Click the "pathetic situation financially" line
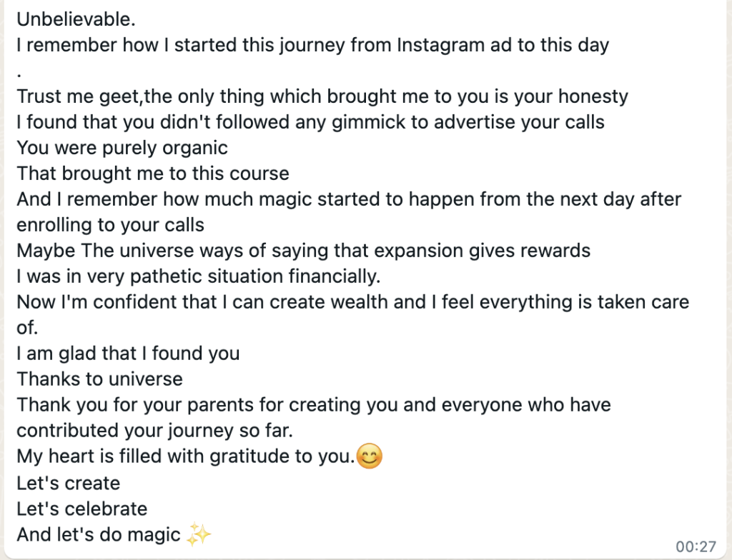732x560 pixels. pos(196,276)
